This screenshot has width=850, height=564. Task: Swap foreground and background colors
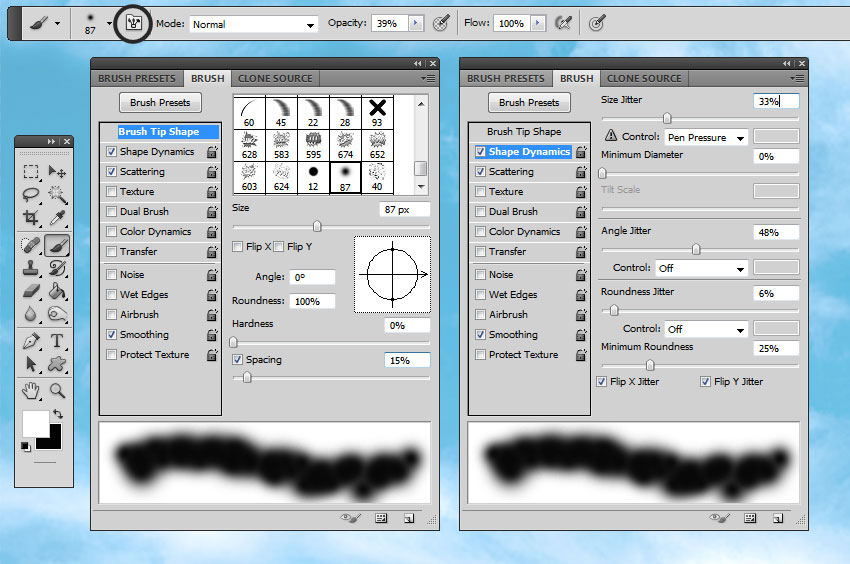pos(57,414)
